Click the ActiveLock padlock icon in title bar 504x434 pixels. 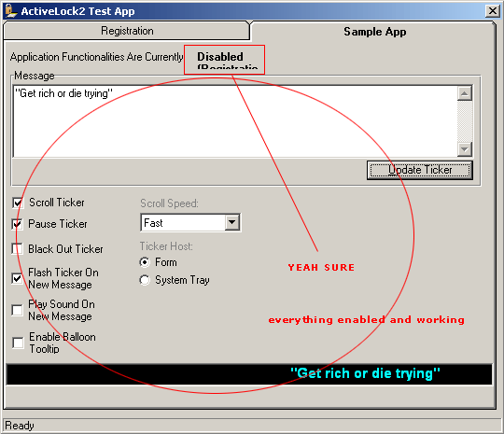(x=11, y=11)
